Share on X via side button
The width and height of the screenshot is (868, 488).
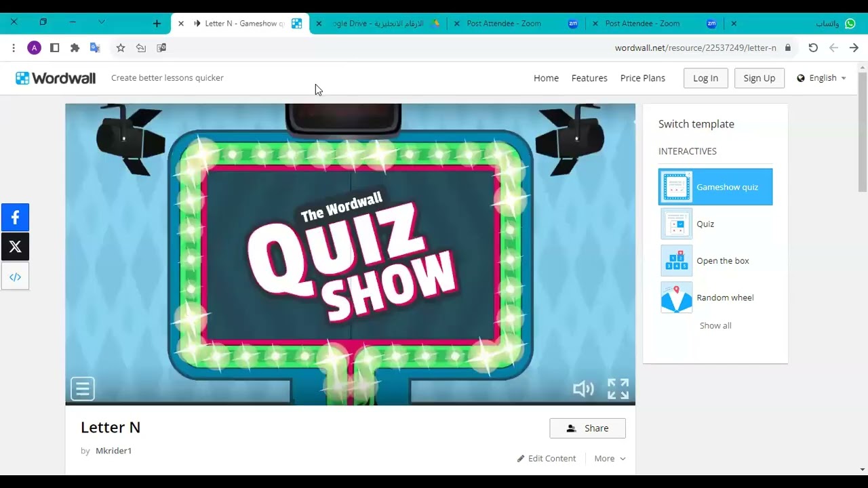pos(15,247)
